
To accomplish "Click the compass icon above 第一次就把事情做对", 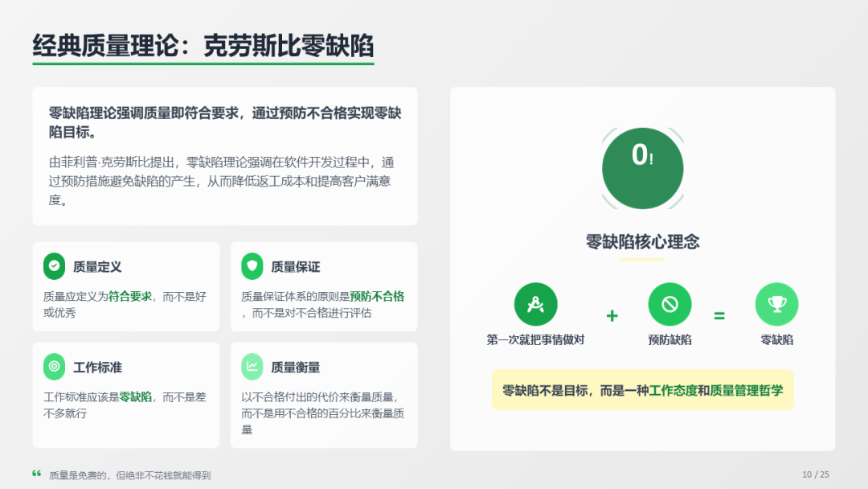I will point(535,305).
